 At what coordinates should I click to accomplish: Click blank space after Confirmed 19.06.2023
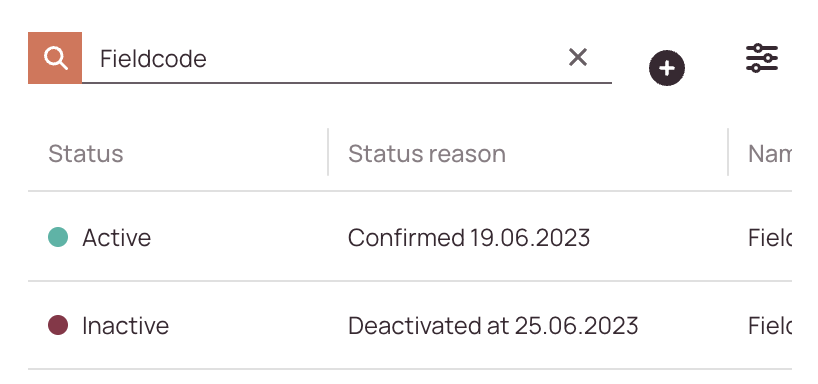click(x=657, y=237)
